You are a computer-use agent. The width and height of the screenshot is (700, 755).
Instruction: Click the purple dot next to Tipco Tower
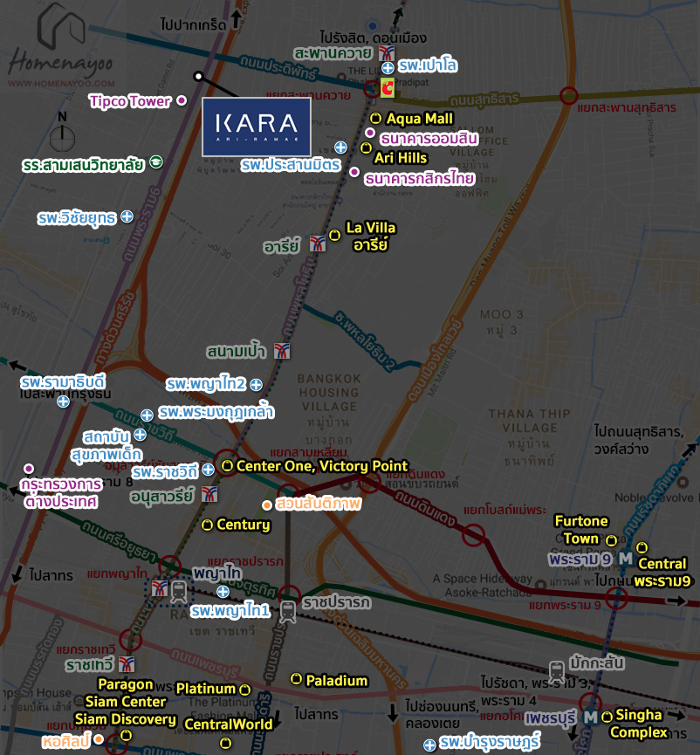click(182, 100)
